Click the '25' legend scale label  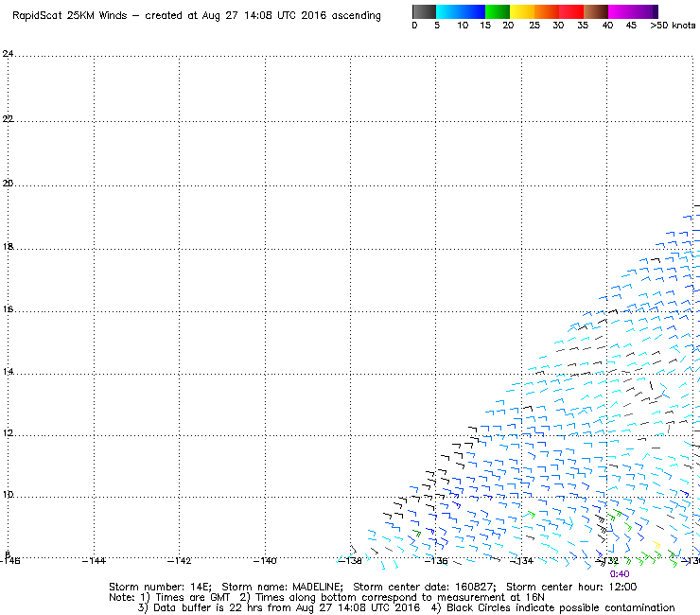click(x=534, y=26)
